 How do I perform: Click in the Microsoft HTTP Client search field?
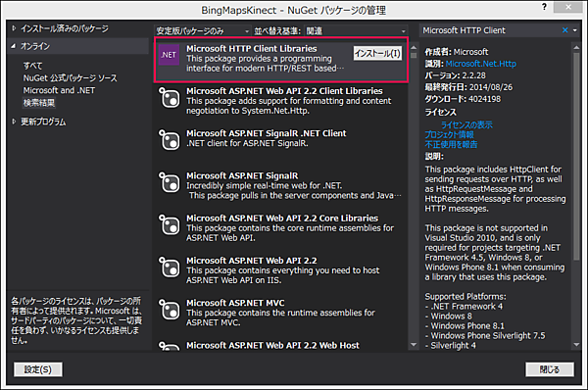490,30
